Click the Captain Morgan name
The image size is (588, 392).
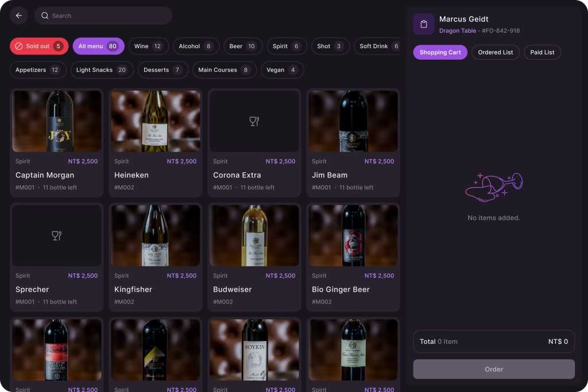click(45, 175)
